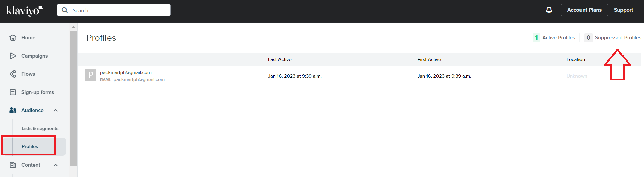Click the Audience people icon

13,110
